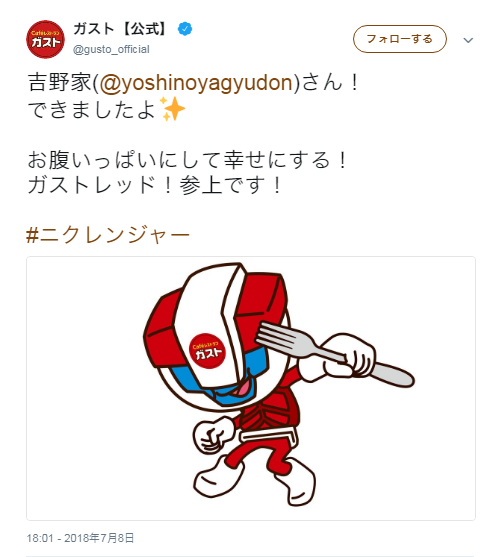Click the character's belt buckle
Viewport: 499px width, 557px height.
[269, 435]
